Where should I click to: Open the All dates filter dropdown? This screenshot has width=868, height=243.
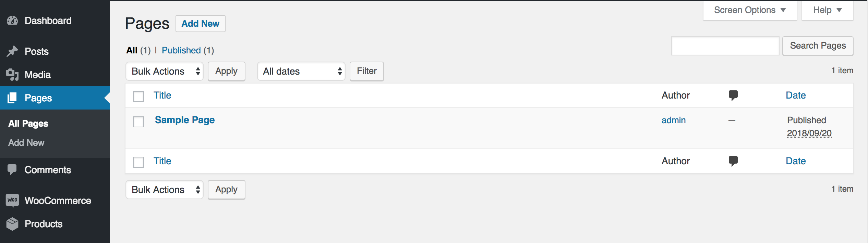point(301,71)
